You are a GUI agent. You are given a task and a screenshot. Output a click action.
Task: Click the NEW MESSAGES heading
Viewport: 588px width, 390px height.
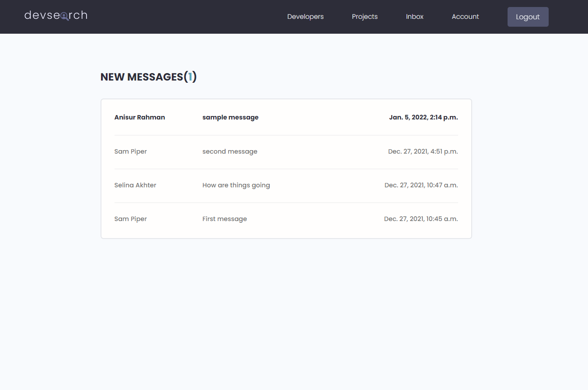pos(149,77)
